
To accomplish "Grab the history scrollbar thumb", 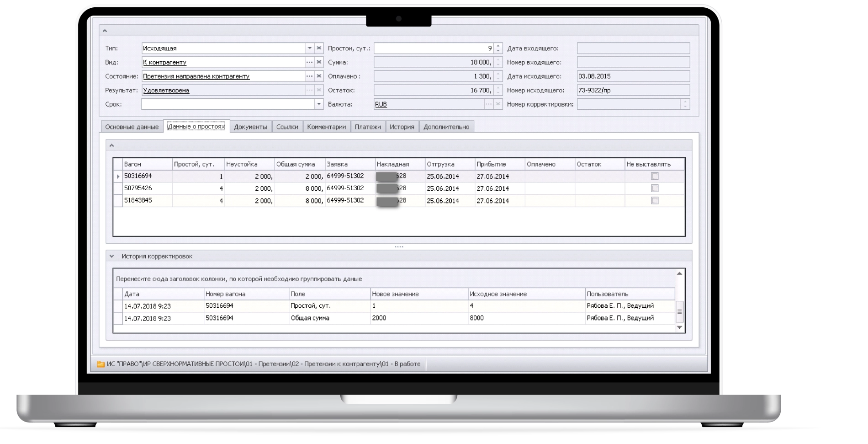I will [x=679, y=311].
